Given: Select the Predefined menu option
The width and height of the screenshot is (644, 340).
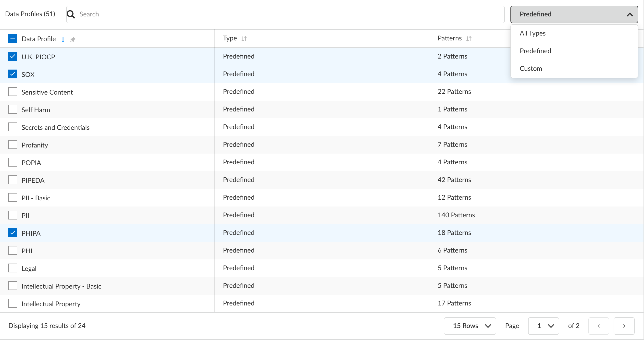Looking at the screenshot, I should 535,51.
